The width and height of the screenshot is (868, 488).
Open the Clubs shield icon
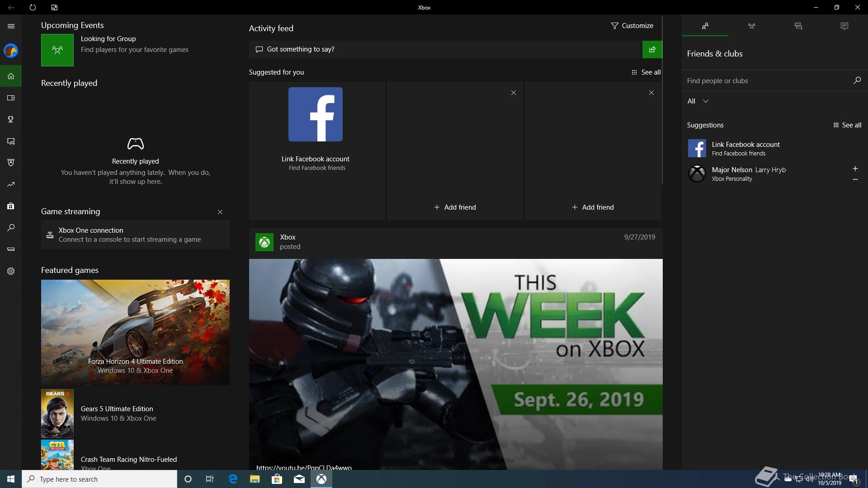pos(11,163)
